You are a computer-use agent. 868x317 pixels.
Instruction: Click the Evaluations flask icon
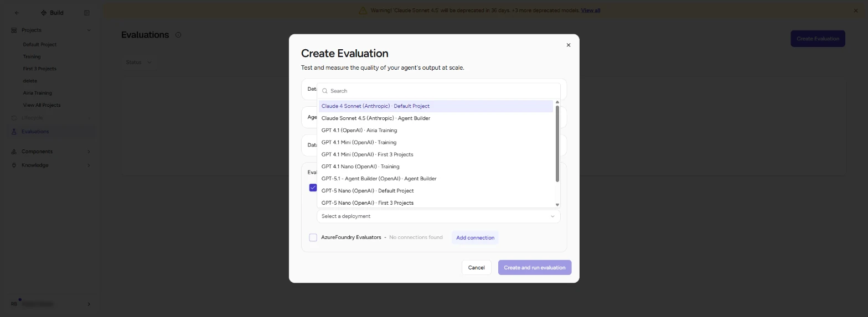click(x=14, y=132)
